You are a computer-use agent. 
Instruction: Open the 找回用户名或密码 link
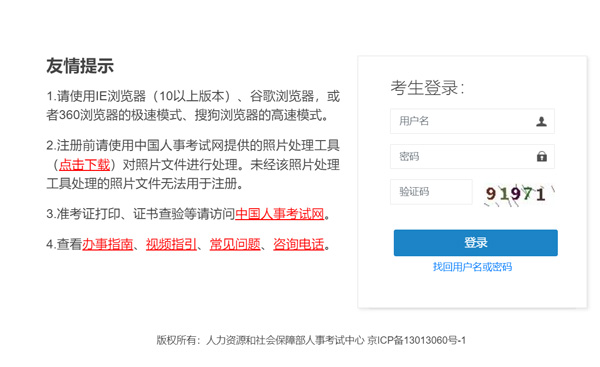pyautogui.click(x=472, y=267)
